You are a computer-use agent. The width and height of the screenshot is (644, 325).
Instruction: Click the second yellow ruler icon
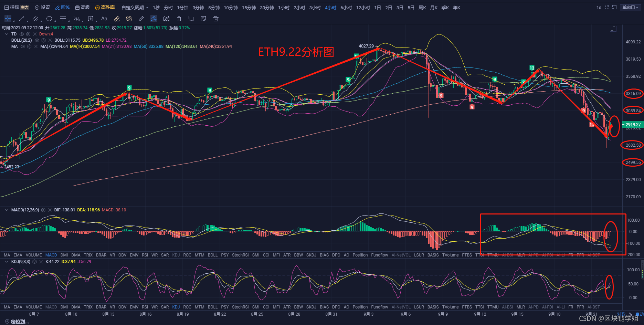[129, 19]
